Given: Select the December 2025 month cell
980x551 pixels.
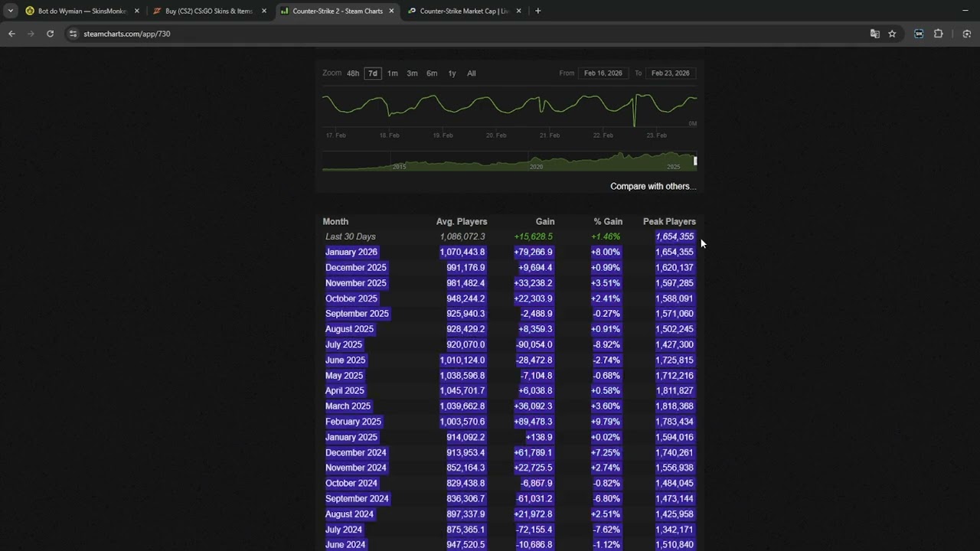Looking at the screenshot, I should click(356, 268).
